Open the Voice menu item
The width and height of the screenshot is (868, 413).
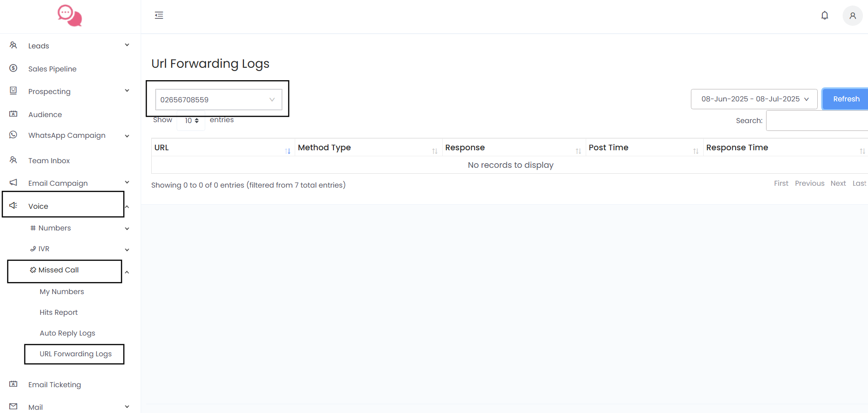pyautogui.click(x=38, y=206)
